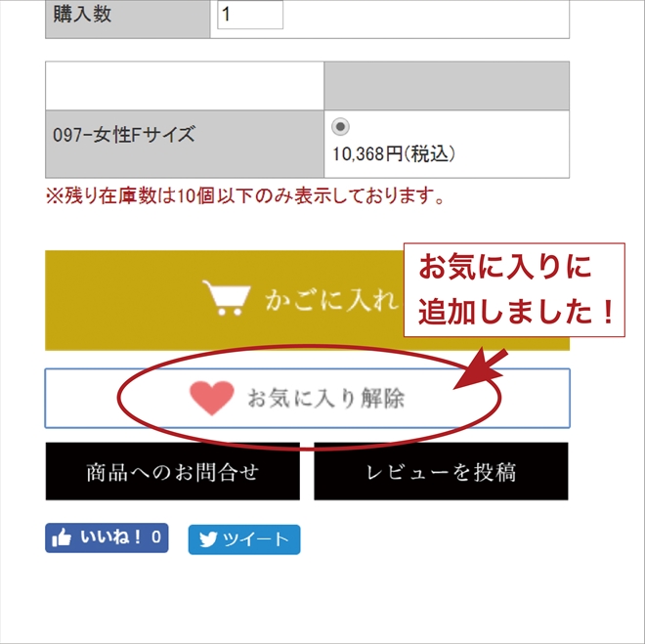Click the like count number 0
Screen dimensions: 645x644
pos(156,537)
